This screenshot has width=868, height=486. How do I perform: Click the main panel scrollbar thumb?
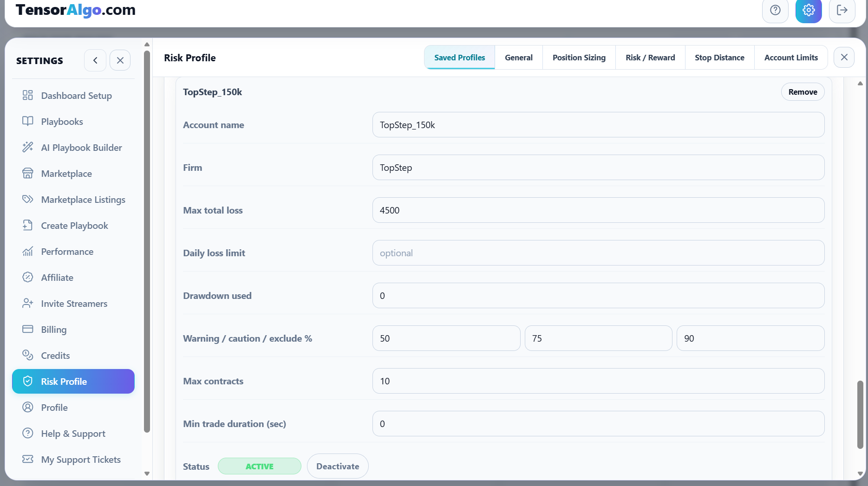click(860, 415)
